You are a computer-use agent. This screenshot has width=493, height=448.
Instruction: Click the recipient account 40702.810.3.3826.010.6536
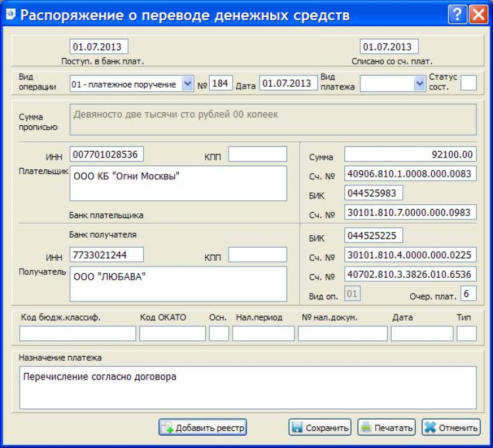point(410,275)
